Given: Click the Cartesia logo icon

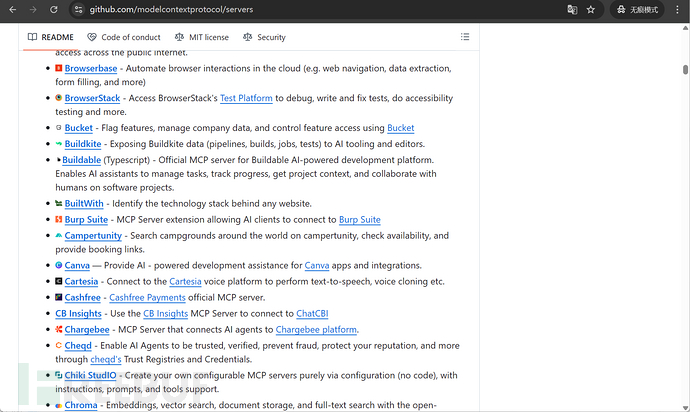Looking at the screenshot, I should pyautogui.click(x=59, y=281).
